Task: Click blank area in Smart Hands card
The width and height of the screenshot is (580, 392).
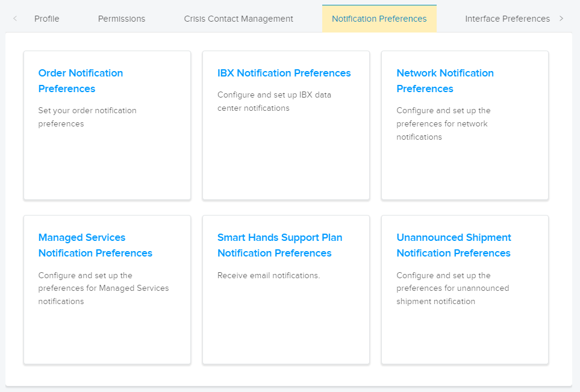Action: pyautogui.click(x=286, y=325)
